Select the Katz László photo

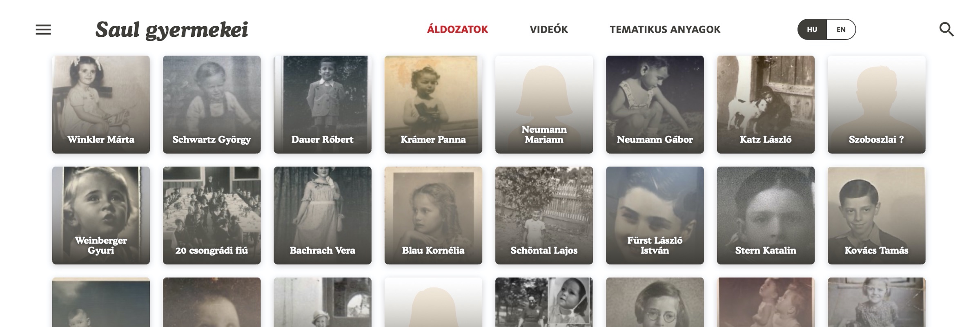[x=766, y=105]
